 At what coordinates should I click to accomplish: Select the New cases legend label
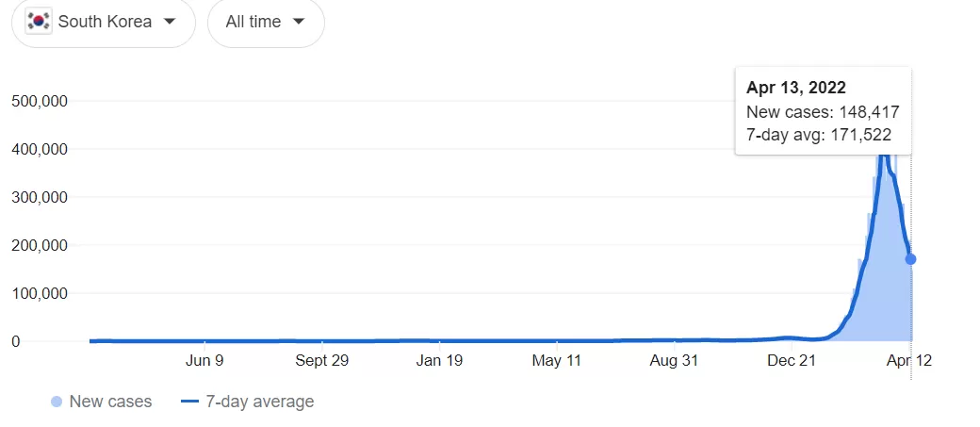(x=110, y=402)
